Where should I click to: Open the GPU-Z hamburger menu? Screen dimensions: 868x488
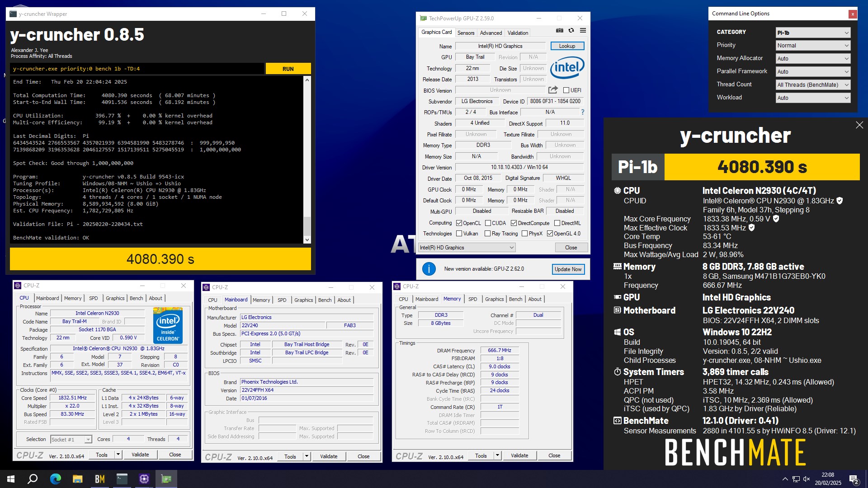point(583,31)
